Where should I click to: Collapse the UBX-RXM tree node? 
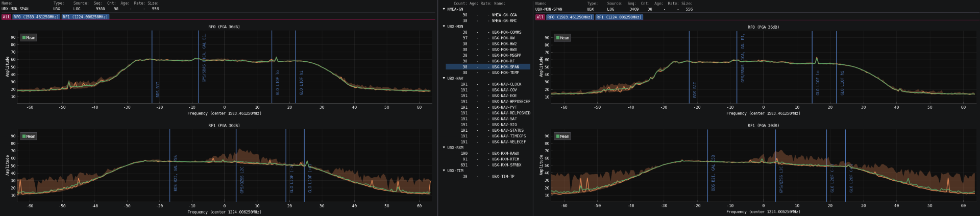(444, 148)
